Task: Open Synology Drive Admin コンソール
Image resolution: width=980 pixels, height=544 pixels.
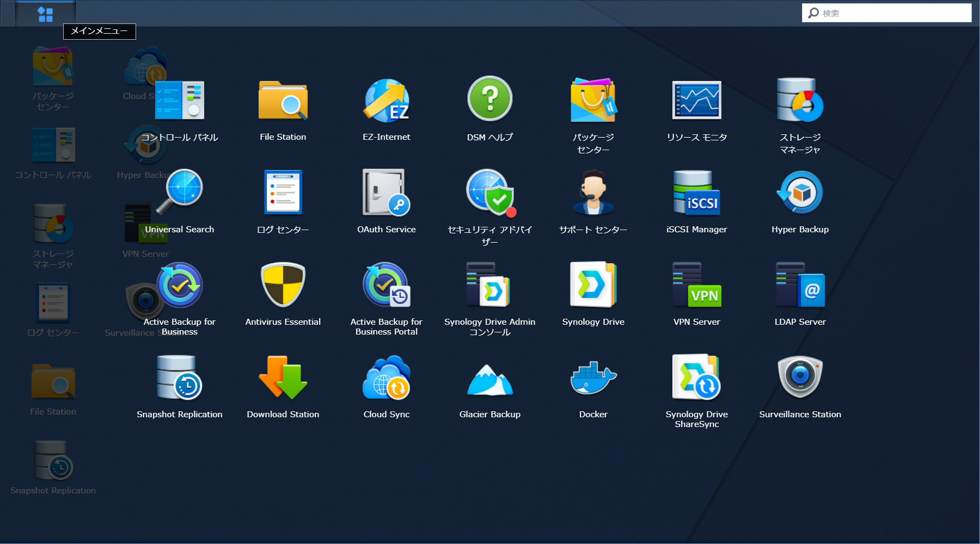Action: (x=490, y=299)
